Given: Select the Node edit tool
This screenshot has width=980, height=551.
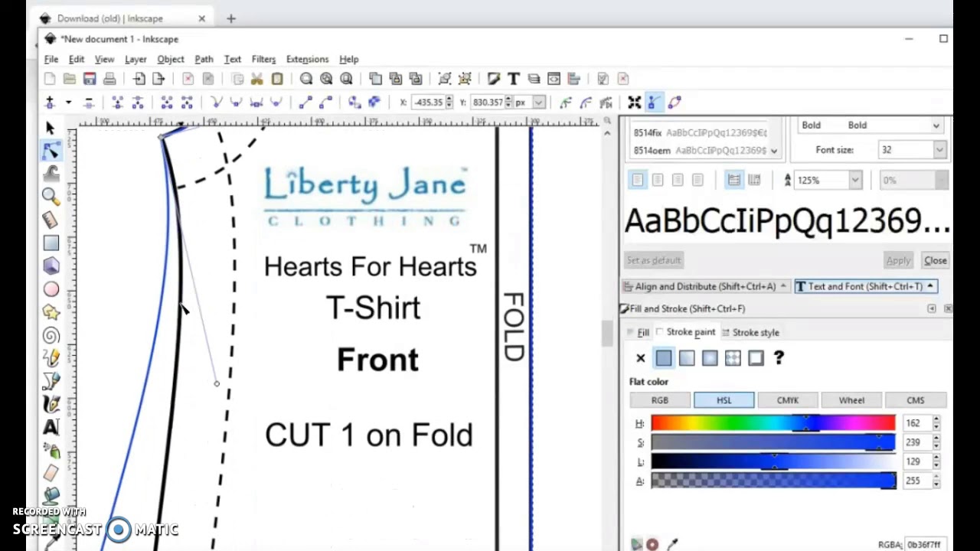Looking at the screenshot, I should tap(51, 151).
